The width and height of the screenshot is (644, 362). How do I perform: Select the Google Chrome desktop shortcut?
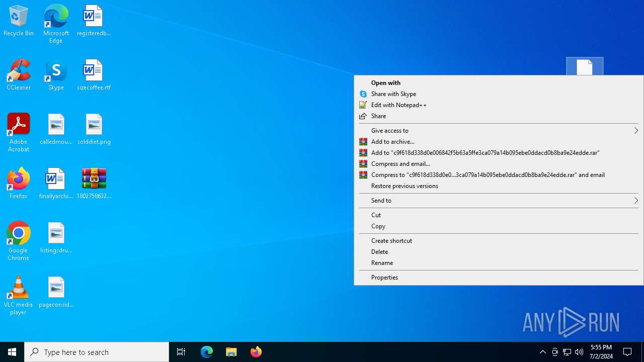pyautogui.click(x=19, y=241)
